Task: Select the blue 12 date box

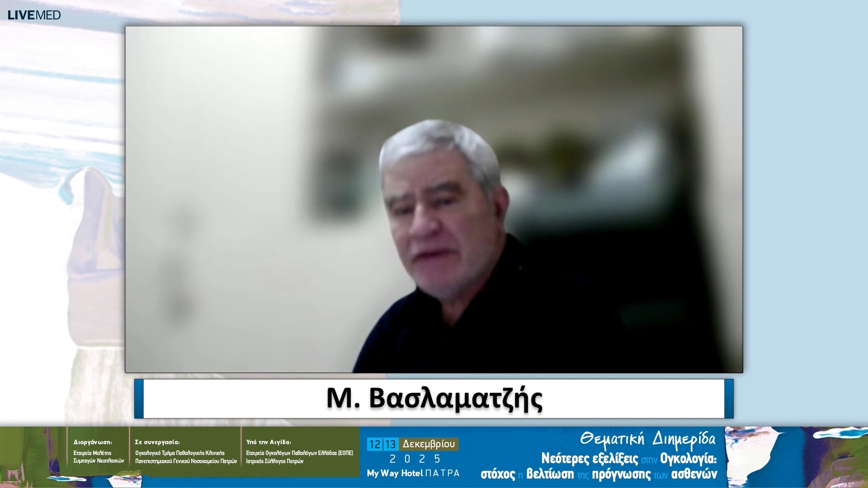Action: click(x=375, y=444)
